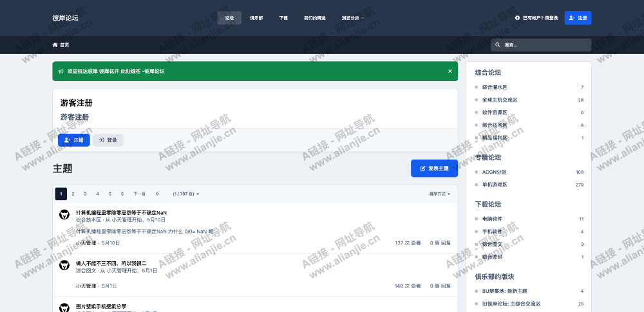Focus the 搜索 search input field
Viewport: 644px width, 312px height.
coord(544,45)
